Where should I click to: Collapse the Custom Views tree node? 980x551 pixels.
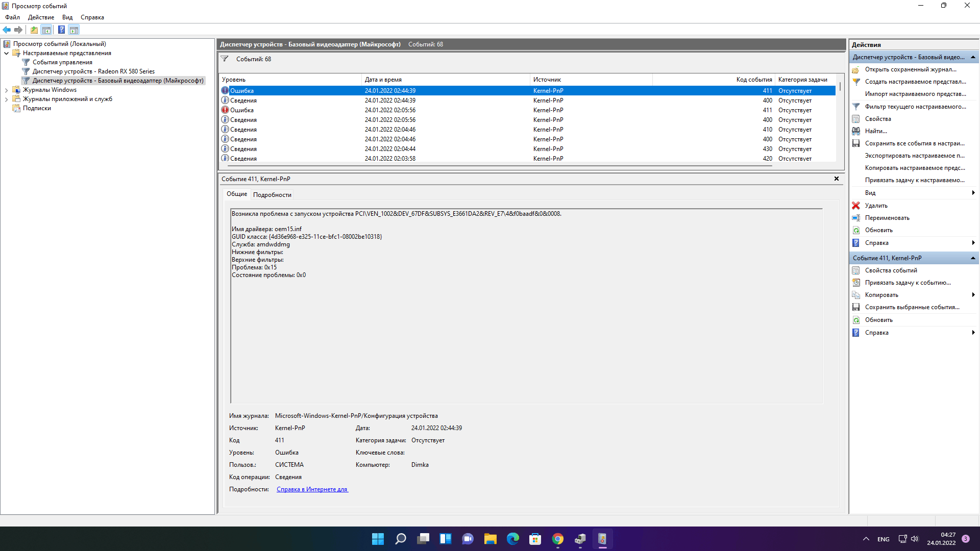[x=6, y=53]
